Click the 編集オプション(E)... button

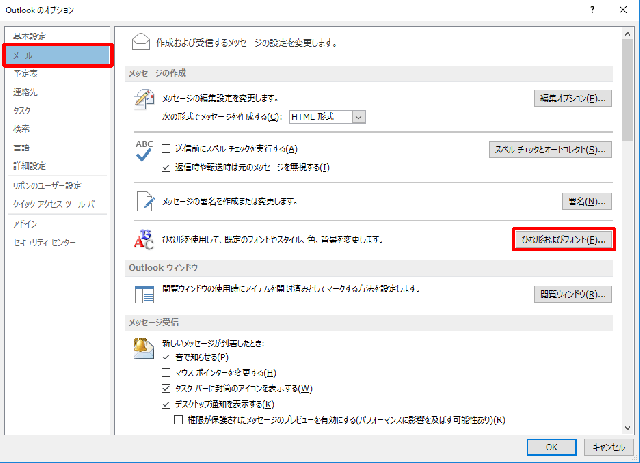(x=573, y=98)
